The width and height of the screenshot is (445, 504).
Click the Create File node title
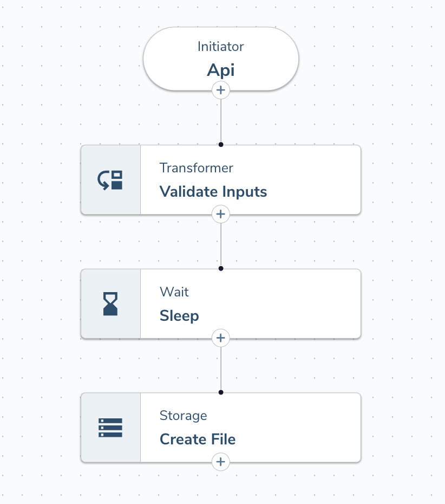(x=197, y=440)
